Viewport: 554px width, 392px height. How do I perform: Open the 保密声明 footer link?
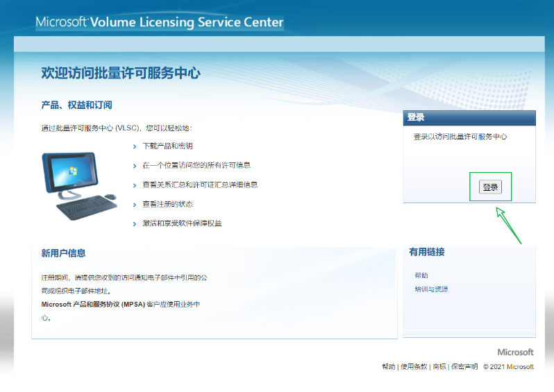tap(464, 366)
